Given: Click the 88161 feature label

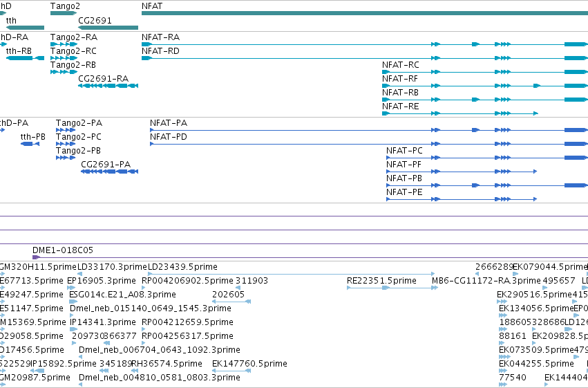Looking at the screenshot, I should tap(513, 336).
